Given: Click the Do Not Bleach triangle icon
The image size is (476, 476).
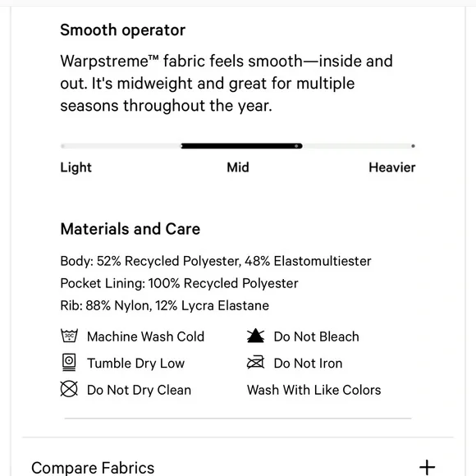Looking at the screenshot, I should tap(255, 336).
